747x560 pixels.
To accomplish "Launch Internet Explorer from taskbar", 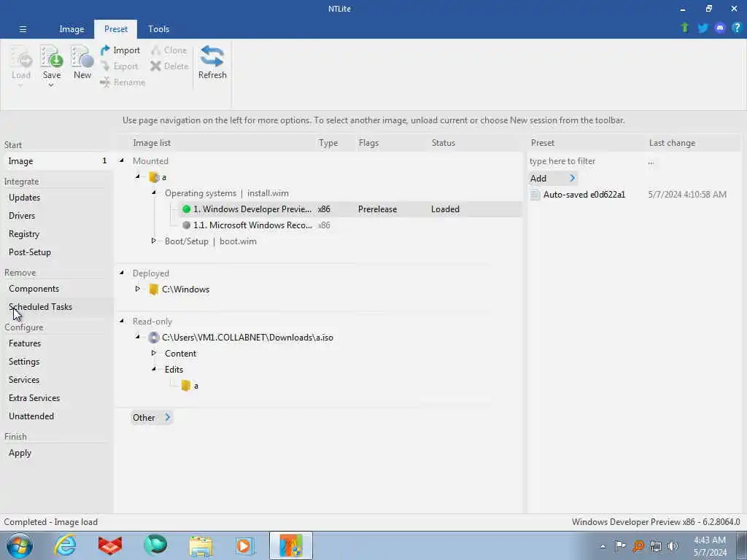I will coord(65,545).
